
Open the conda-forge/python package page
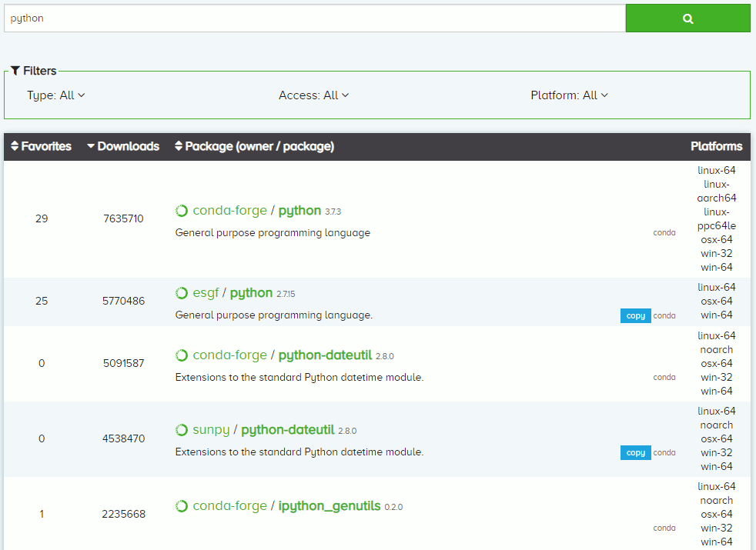(x=299, y=209)
